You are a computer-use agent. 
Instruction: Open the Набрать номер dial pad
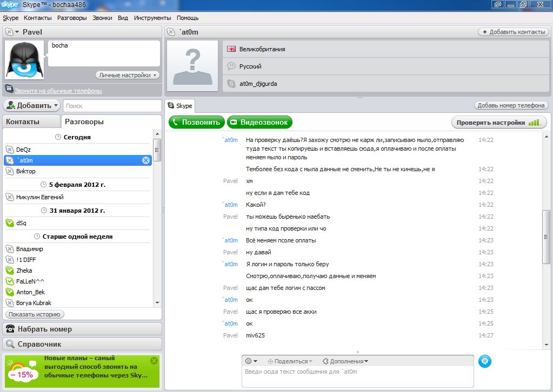[82, 329]
